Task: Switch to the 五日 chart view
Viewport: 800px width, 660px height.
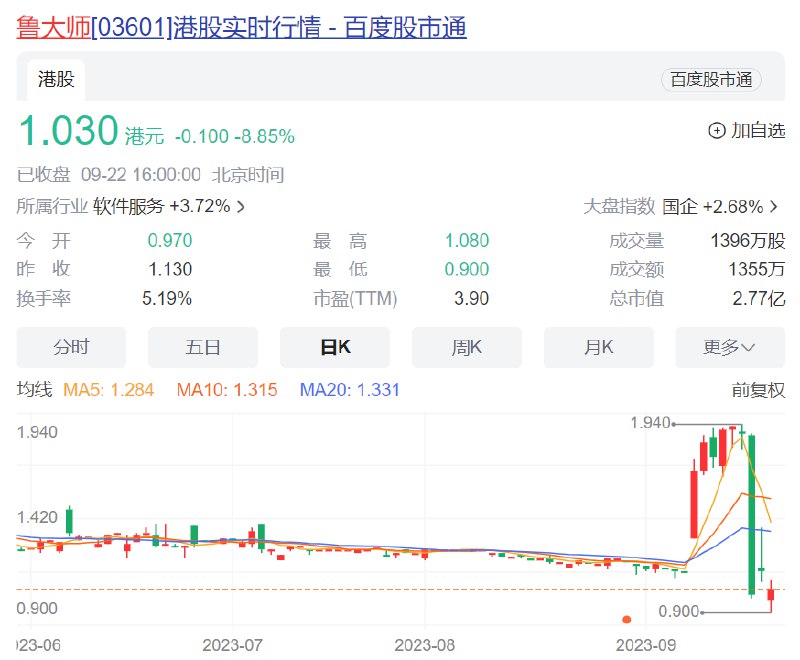Action: click(x=203, y=347)
